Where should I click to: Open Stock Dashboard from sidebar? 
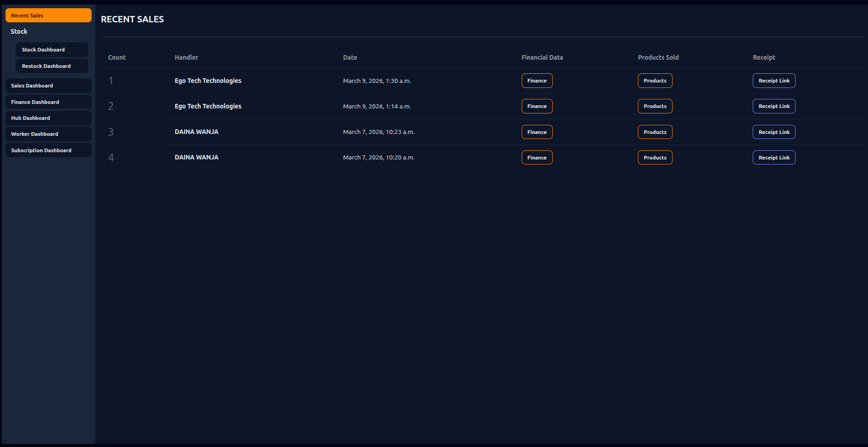pos(52,50)
